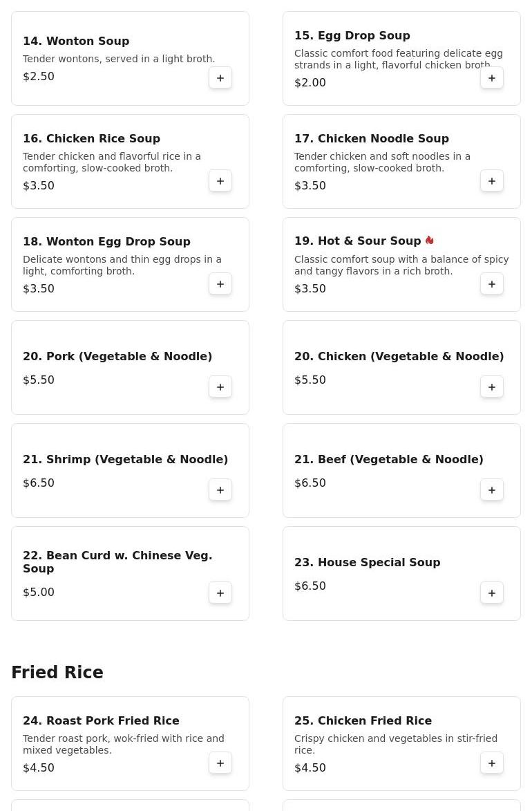Select the Fried Rice section heading
This screenshot has height=811, width=532.
point(57,673)
